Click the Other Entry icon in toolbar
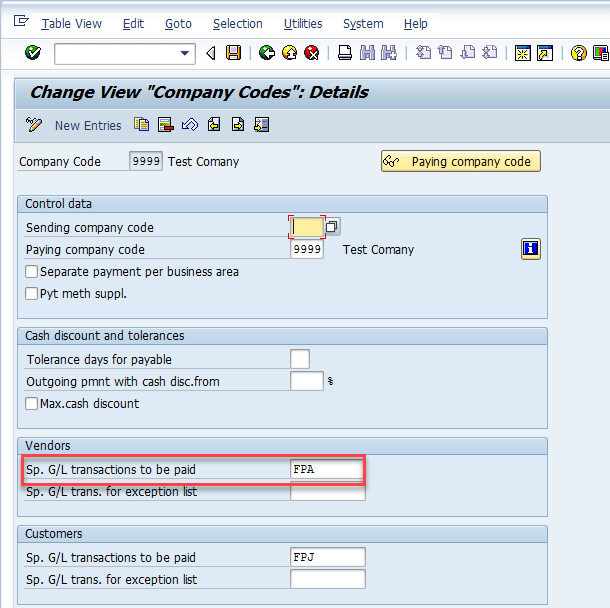Viewport: 610px width, 608px height. 261,124
